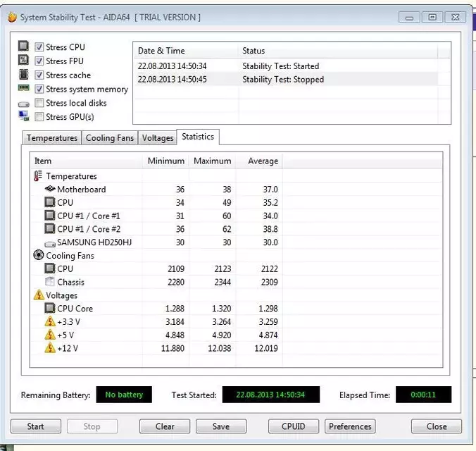Click the fan icon next to Cooling Fans
476x451 pixels.
click(x=39, y=255)
